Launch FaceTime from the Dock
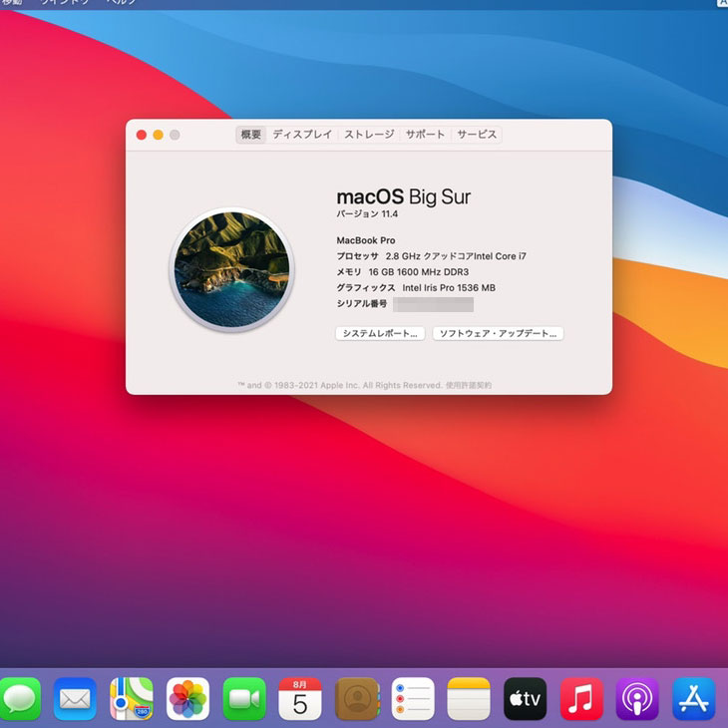728x728 pixels. coord(243,698)
